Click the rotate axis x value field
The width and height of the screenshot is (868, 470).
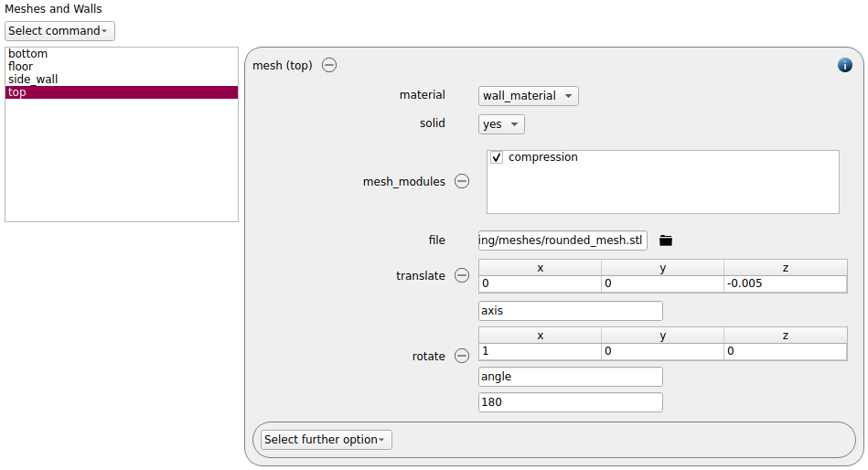pos(540,351)
